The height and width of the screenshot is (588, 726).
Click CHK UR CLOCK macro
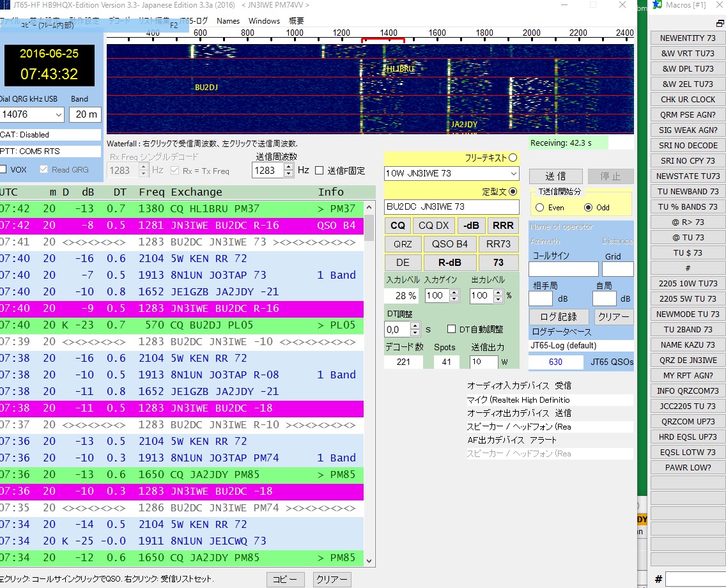tap(688, 99)
